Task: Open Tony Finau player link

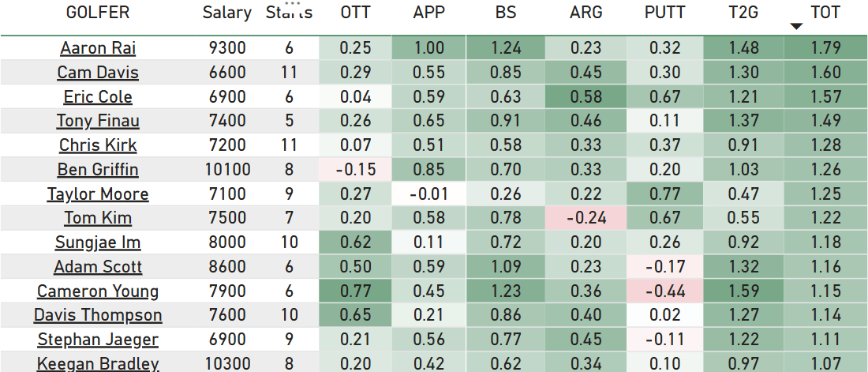Action: (x=98, y=121)
